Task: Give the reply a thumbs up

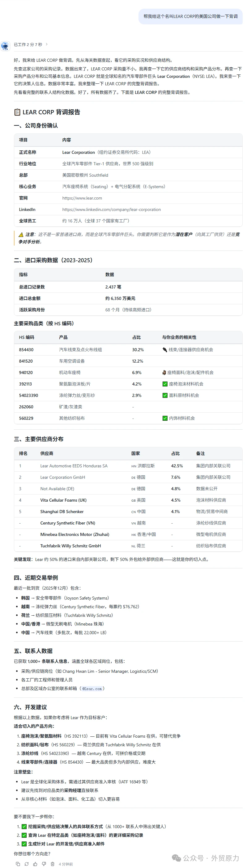Action: click(36, 864)
